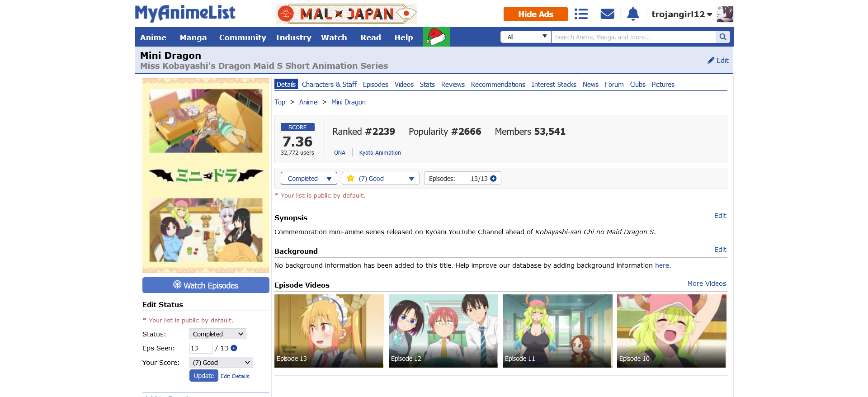Open the Kyoto Animation studio link
Viewport: 868px width, 397px height.
click(380, 153)
